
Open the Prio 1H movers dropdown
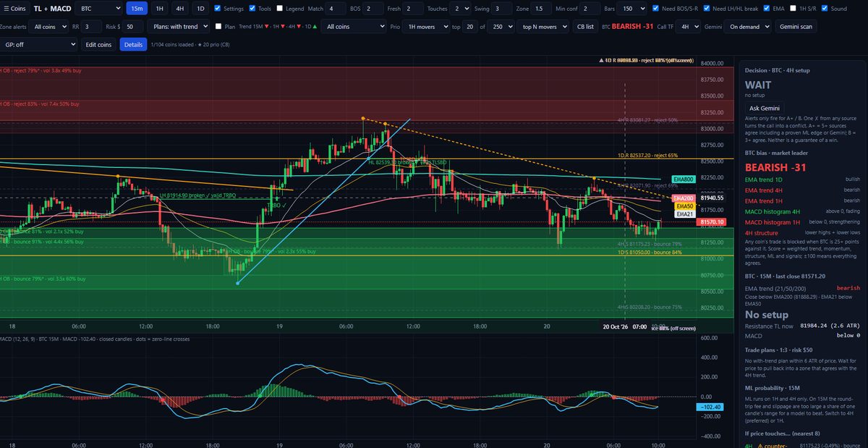[426, 26]
